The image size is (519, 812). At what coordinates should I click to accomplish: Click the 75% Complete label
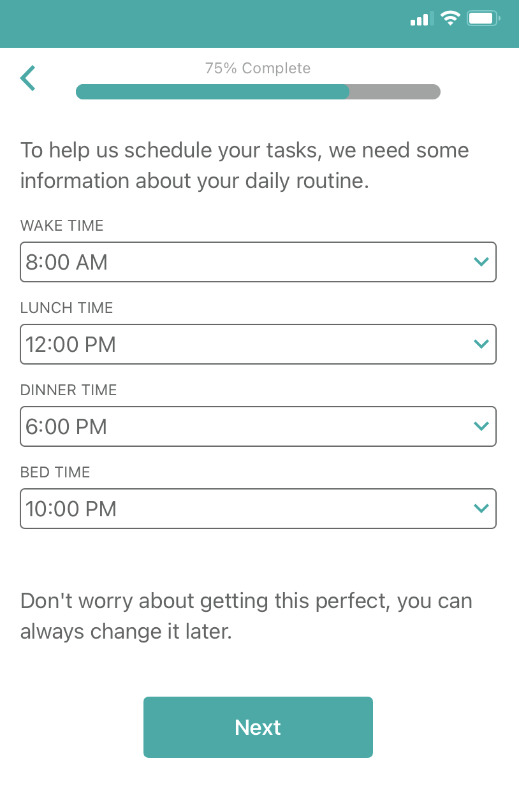258,68
